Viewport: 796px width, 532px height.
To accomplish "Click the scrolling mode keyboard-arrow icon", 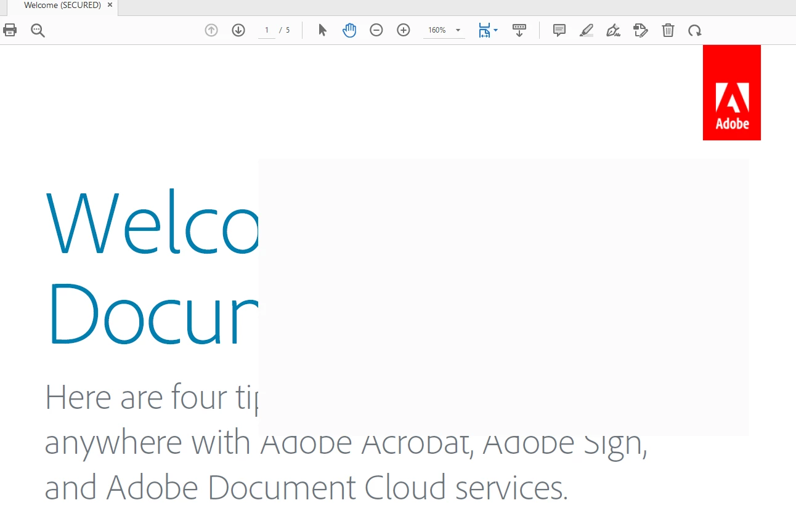I will point(519,30).
